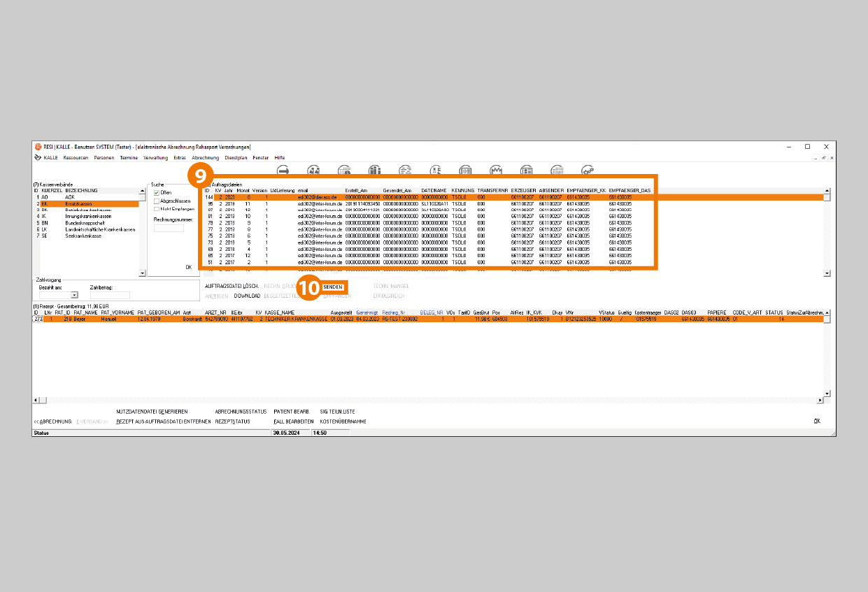This screenshot has width=868, height=592.
Task: Click the horizontal scrollbar right arrow of the Rezept table
Action: pos(820,400)
